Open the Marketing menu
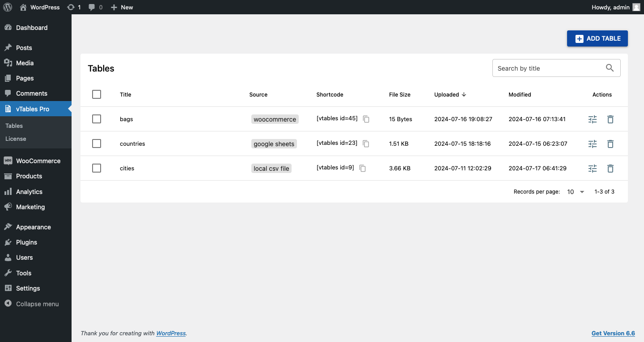644x342 pixels. (x=36, y=207)
